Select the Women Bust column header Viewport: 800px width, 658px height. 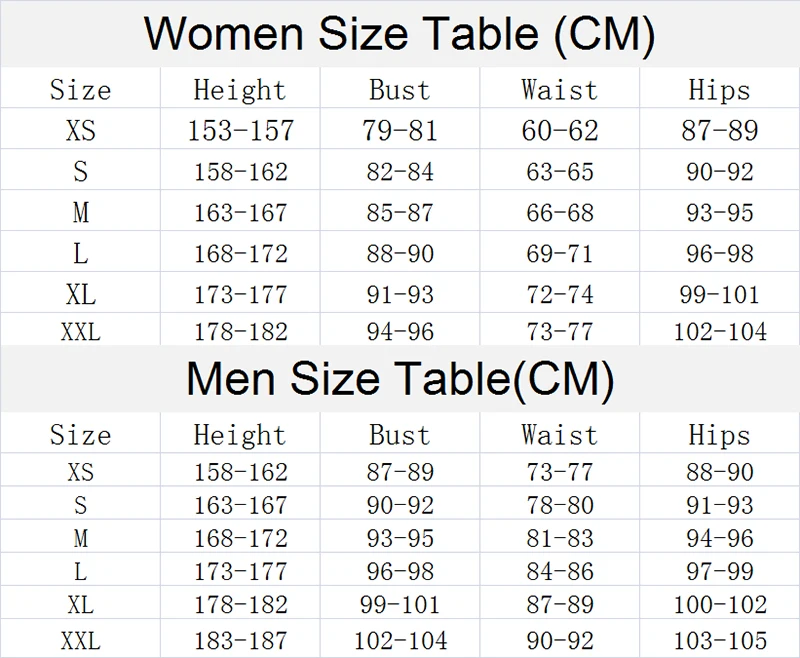pos(400,90)
